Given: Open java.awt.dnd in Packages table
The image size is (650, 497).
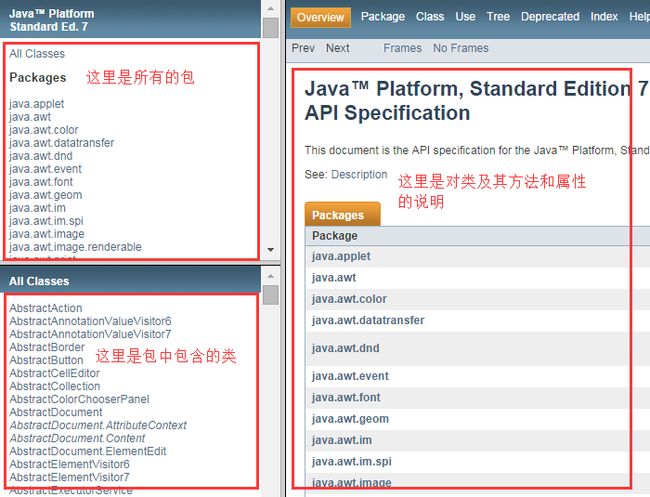Looking at the screenshot, I should pos(345,348).
